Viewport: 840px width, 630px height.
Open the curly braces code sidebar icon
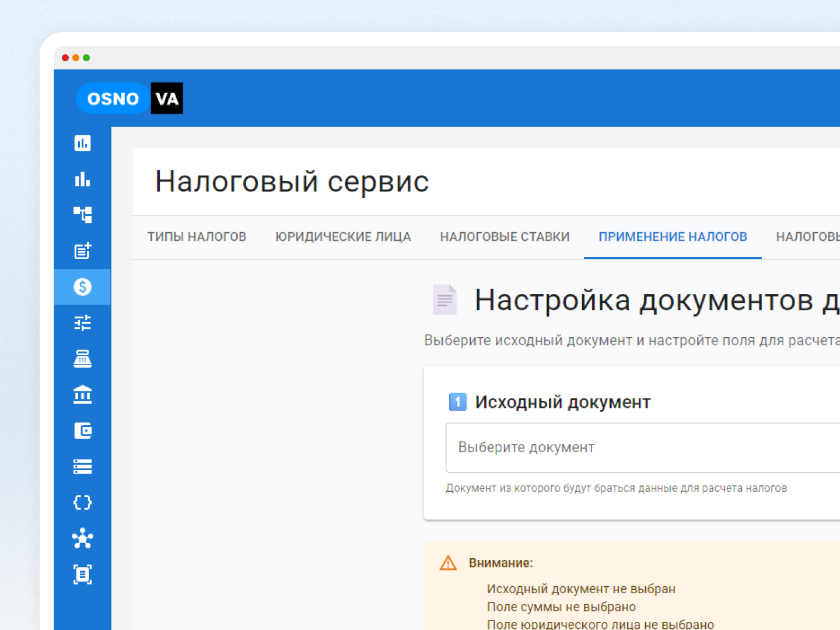click(x=82, y=502)
